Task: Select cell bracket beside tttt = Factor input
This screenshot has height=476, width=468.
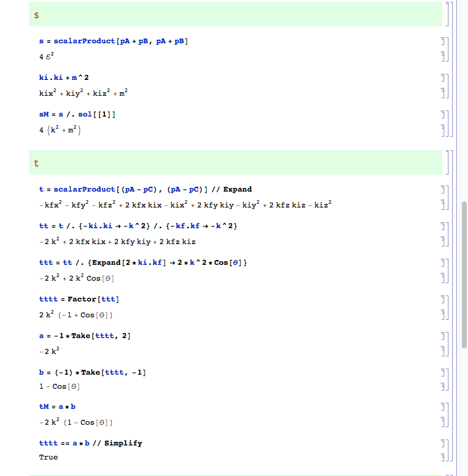Action: (x=443, y=299)
